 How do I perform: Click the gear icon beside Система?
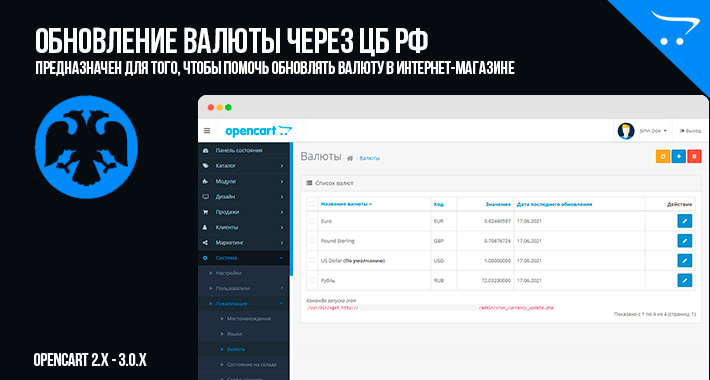(206, 258)
